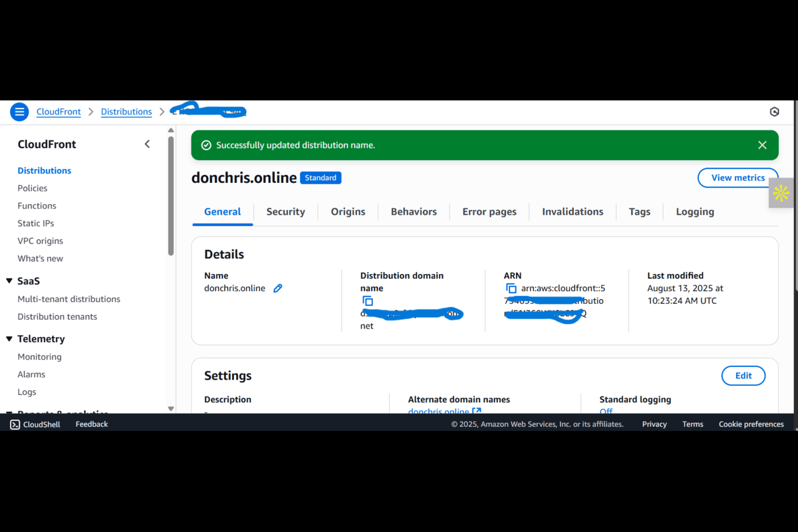Open CloudShell from the footer bar
This screenshot has height=532, width=798.
[x=35, y=424]
